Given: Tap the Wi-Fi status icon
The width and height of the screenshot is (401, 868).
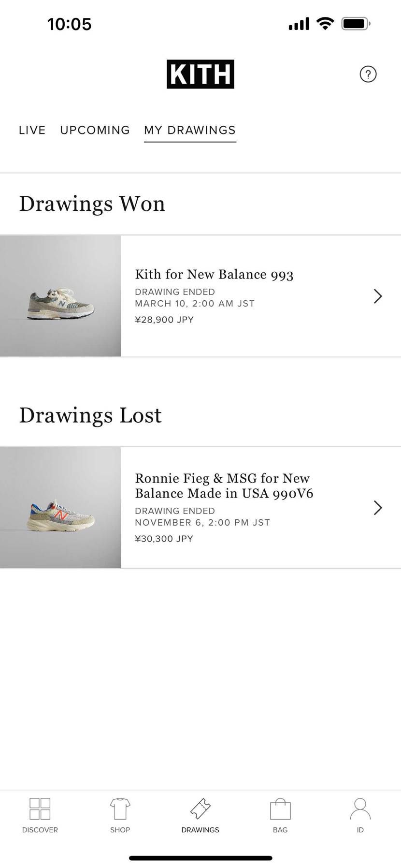Looking at the screenshot, I should click(x=325, y=23).
